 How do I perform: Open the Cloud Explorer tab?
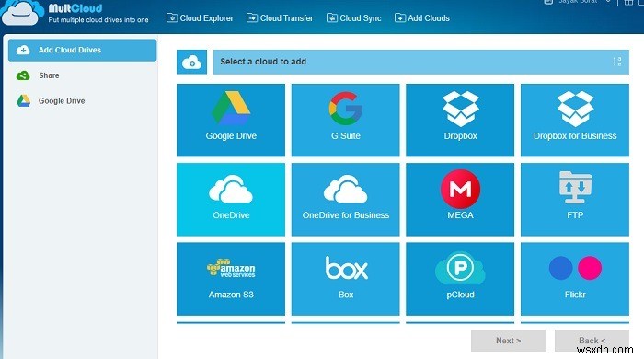point(200,18)
